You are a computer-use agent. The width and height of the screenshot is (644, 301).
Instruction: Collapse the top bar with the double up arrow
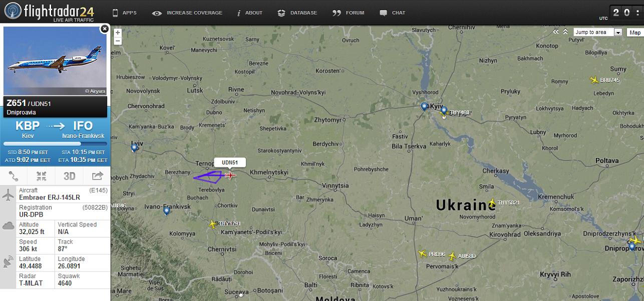point(565,31)
